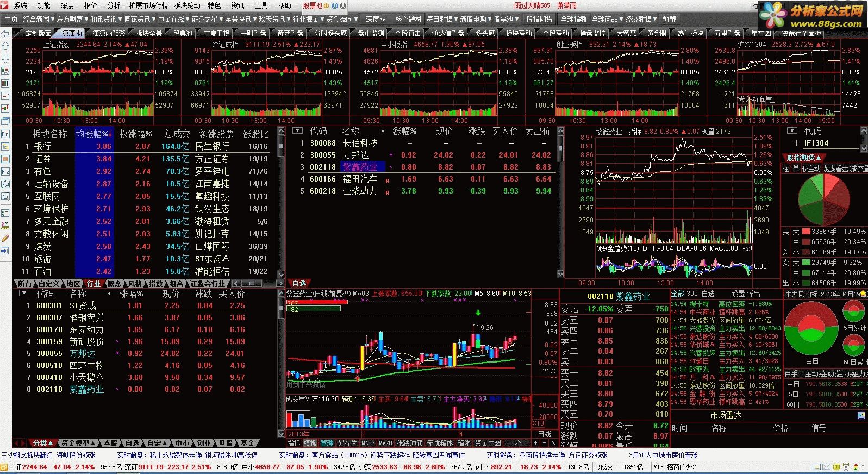Open the 综合新闻 dropdown
This screenshot has height=474, width=868.
click(38, 19)
